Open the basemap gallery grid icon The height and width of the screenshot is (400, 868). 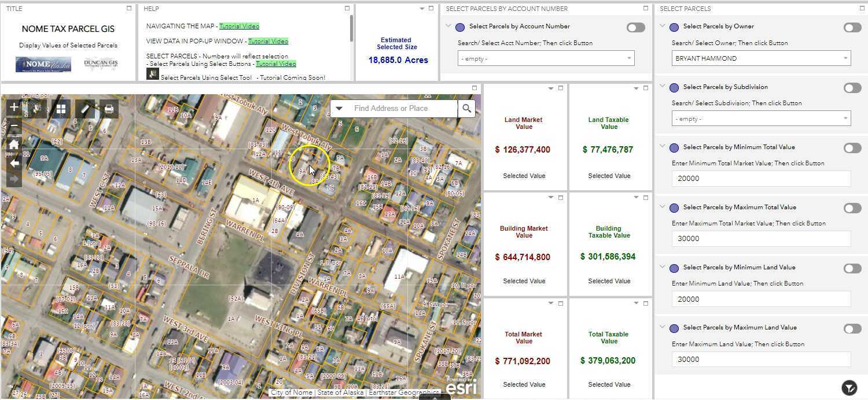[x=61, y=109]
